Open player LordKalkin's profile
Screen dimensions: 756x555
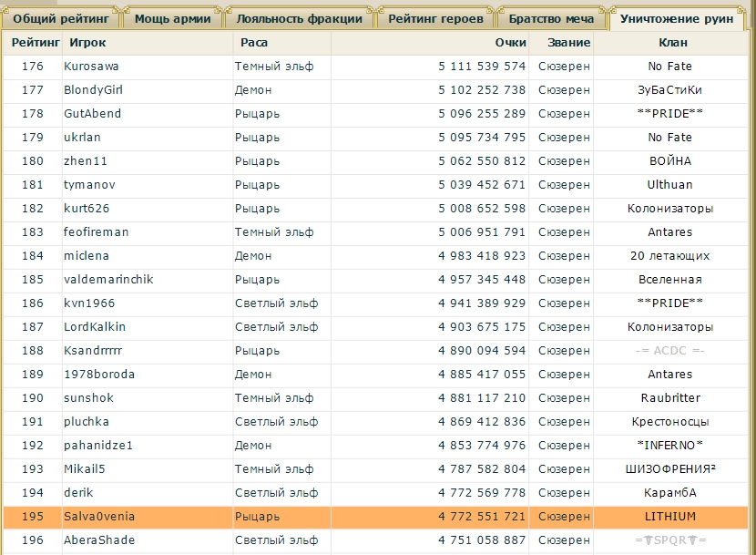click(95, 327)
